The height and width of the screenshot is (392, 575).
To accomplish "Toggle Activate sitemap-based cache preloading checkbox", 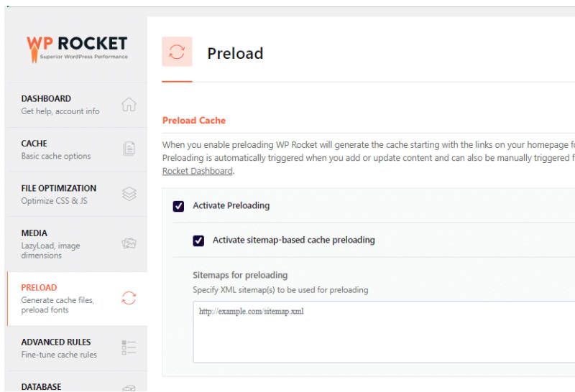I will [x=198, y=241].
